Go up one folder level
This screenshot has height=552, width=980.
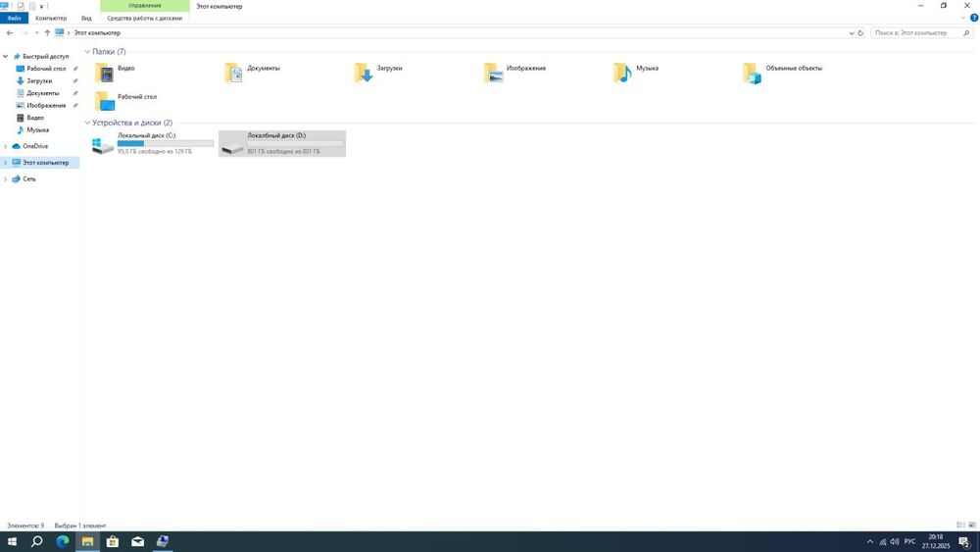[47, 32]
